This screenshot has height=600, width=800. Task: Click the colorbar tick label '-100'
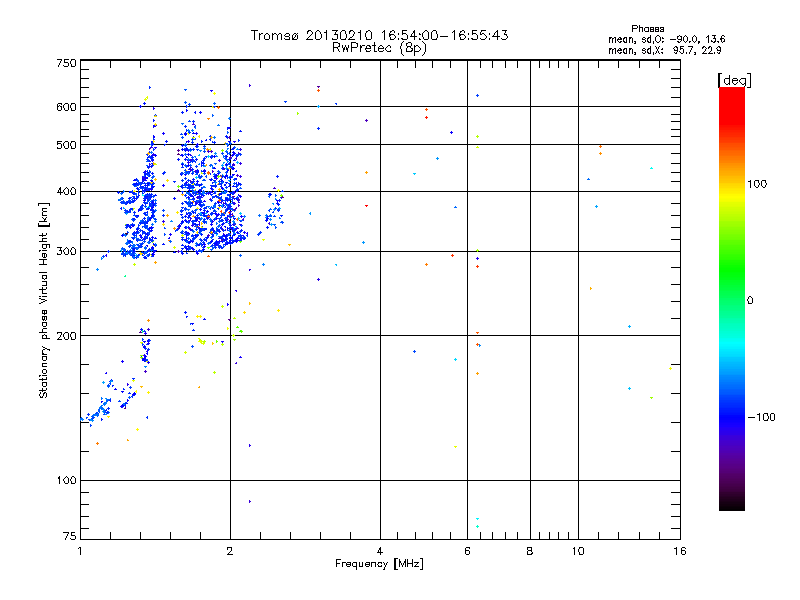pyautogui.click(x=761, y=417)
